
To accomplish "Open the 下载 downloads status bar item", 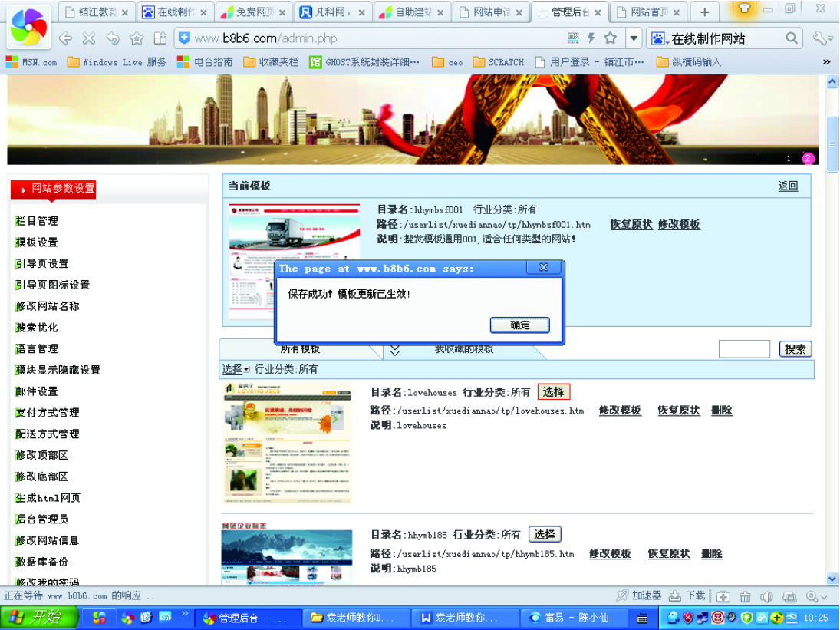I will 687,595.
